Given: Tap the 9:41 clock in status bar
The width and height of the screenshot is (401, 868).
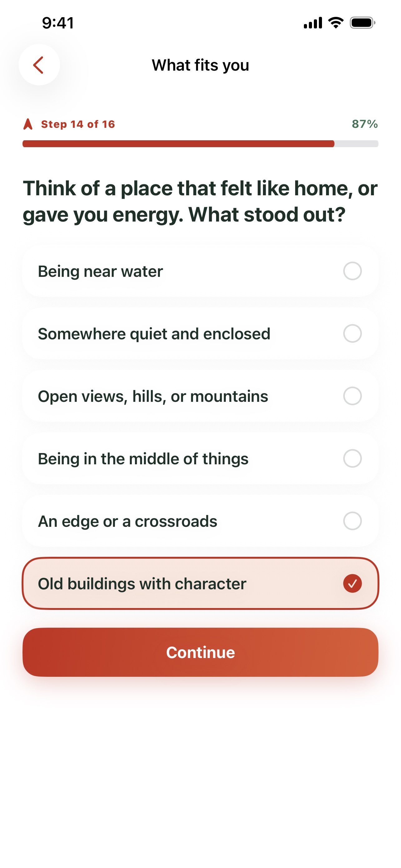Looking at the screenshot, I should [x=58, y=23].
